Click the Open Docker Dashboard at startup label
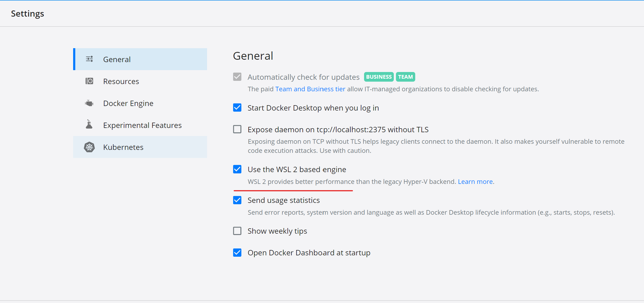Image resolution: width=644 pixels, height=303 pixels. (309, 253)
